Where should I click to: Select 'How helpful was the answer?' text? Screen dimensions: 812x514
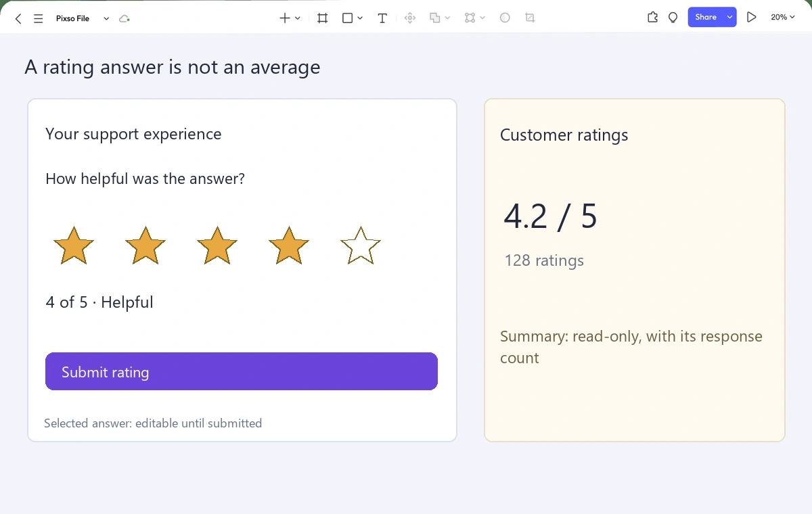(x=145, y=179)
